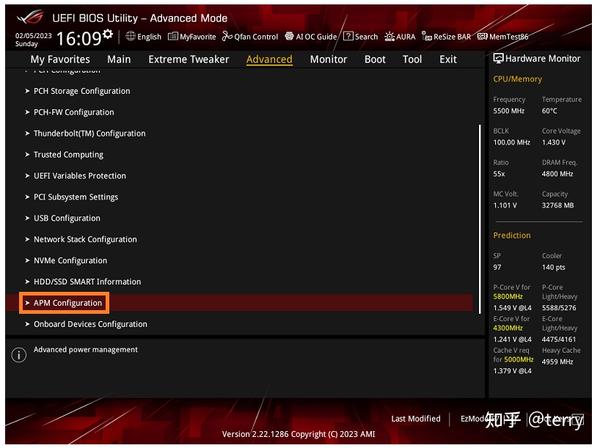Click the globe icon for English language

point(130,36)
